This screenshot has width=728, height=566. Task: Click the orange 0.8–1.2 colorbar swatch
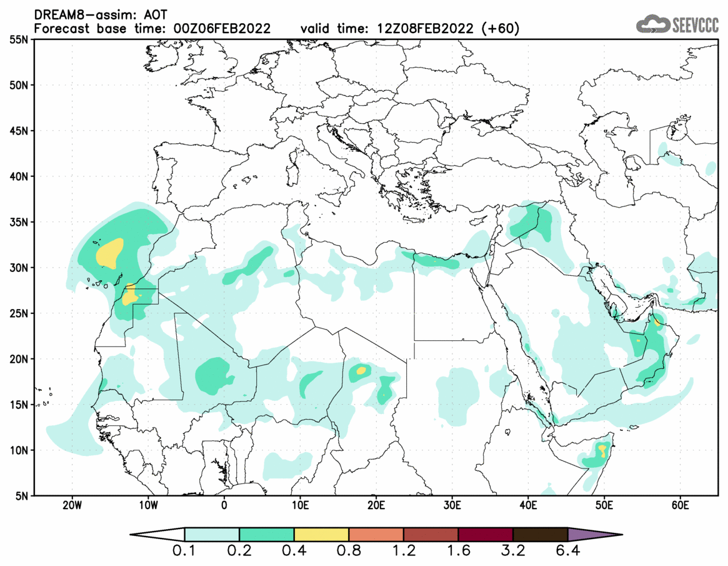tap(376, 534)
